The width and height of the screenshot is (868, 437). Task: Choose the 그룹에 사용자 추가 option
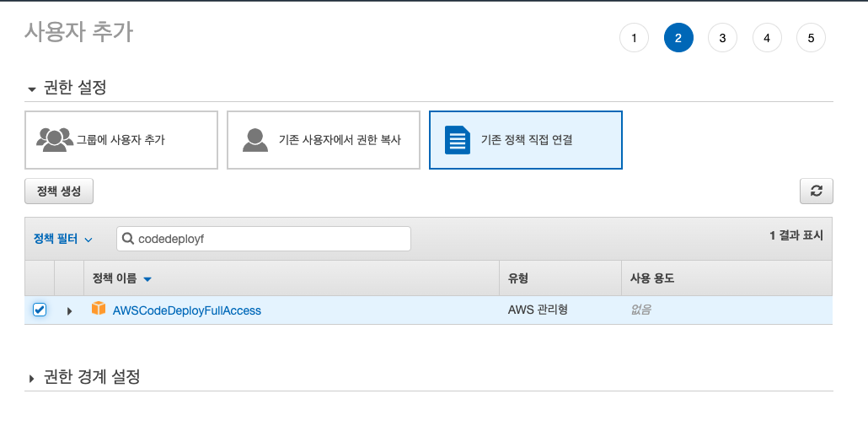pos(121,139)
